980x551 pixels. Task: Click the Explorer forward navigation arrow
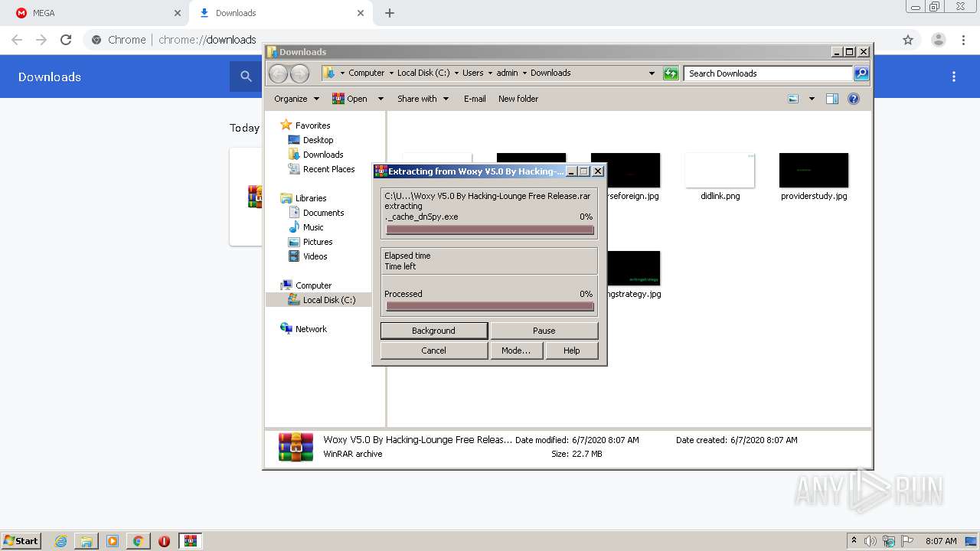[299, 73]
